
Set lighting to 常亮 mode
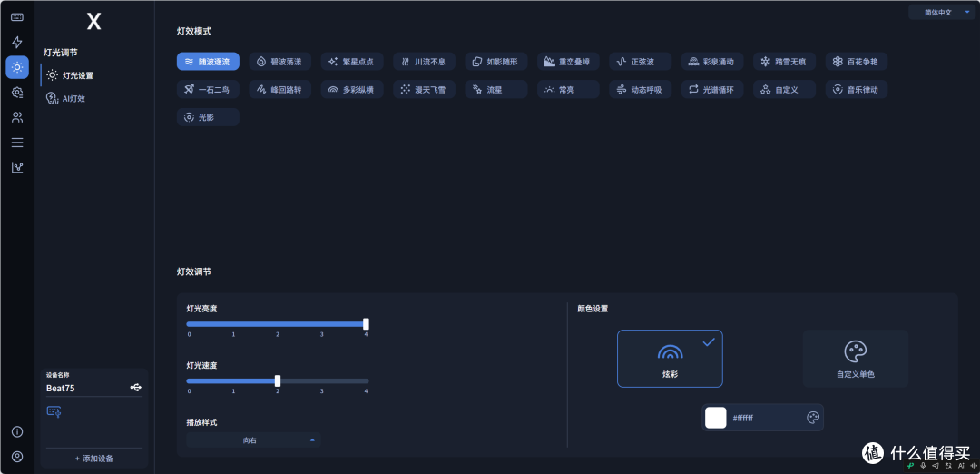pyautogui.click(x=568, y=89)
